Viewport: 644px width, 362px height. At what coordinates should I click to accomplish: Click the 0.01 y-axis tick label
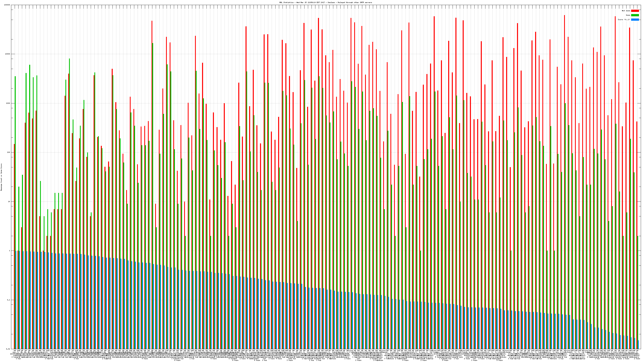(x=8, y=349)
